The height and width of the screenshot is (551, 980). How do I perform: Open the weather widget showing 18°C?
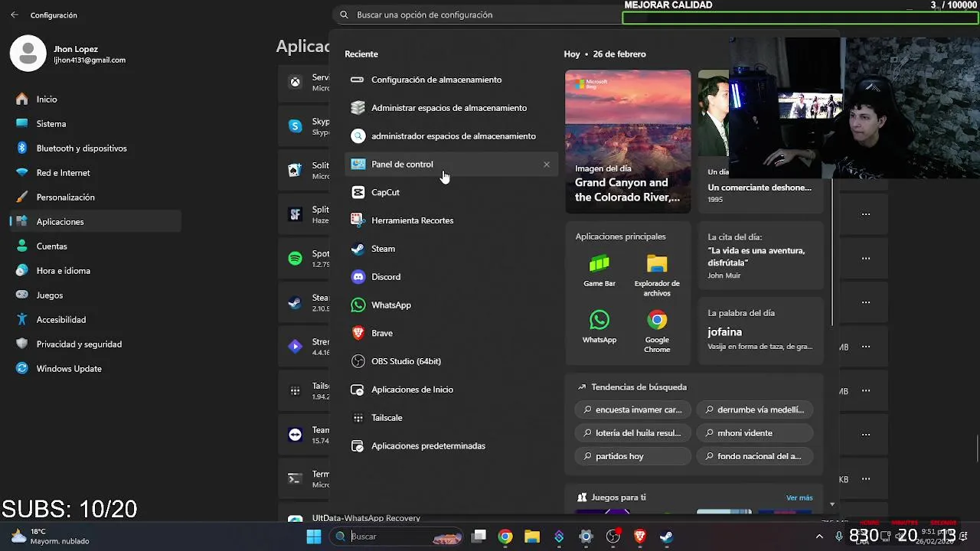[50, 536]
